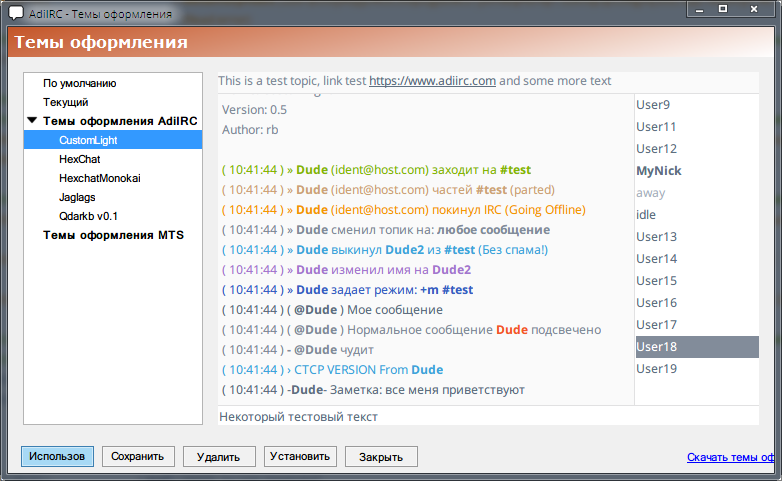Click the 'Мое сообщение' chat line
This screenshot has width=782, height=481.
click(332, 309)
